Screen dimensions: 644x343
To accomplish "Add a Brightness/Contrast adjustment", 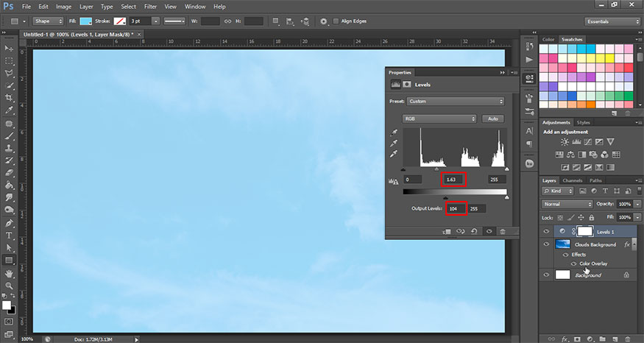I will [565, 141].
